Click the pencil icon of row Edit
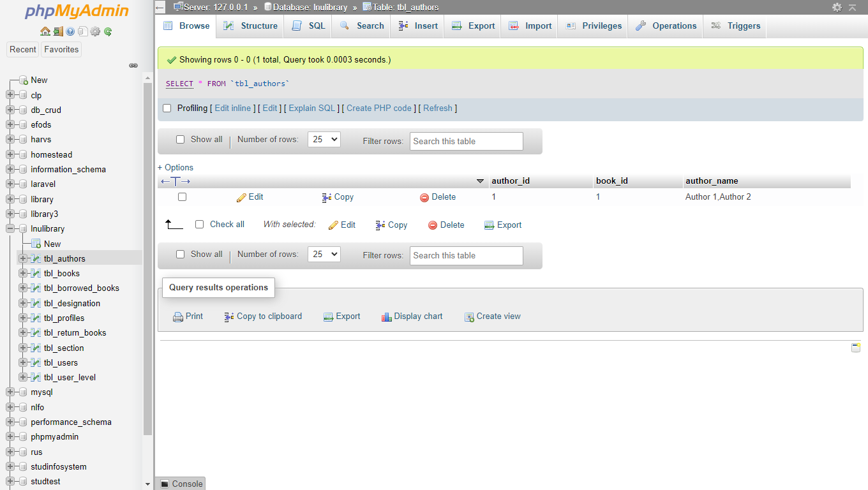This screenshot has height=490, width=868. pos(241,198)
